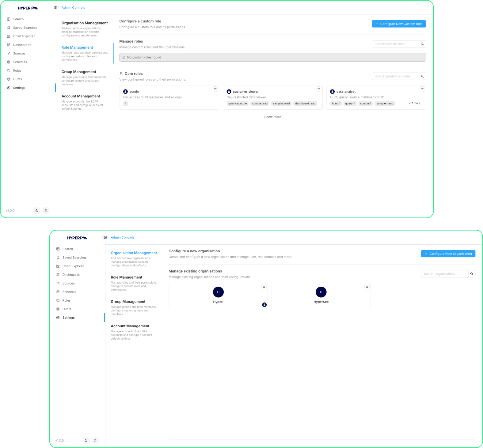This screenshot has height=448, width=483.
Task: Select Organisation Management tab in top window
Action: [x=85, y=29]
